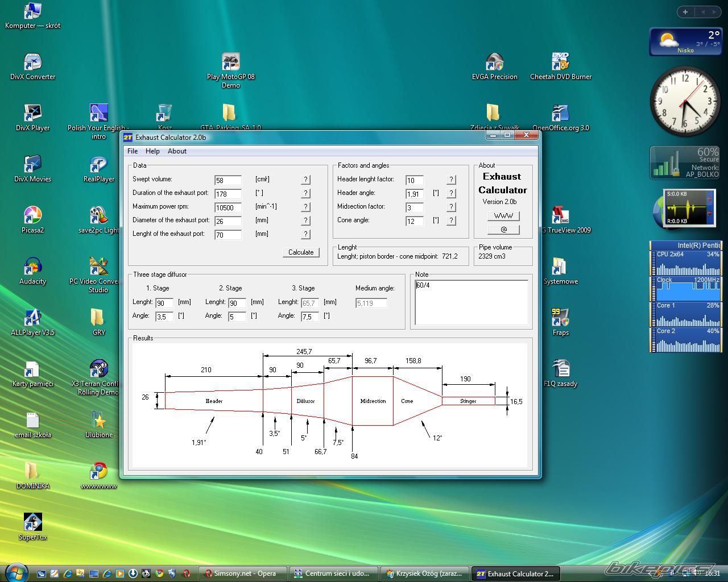
Task: Click the Swept volume input field
Action: pyautogui.click(x=228, y=180)
